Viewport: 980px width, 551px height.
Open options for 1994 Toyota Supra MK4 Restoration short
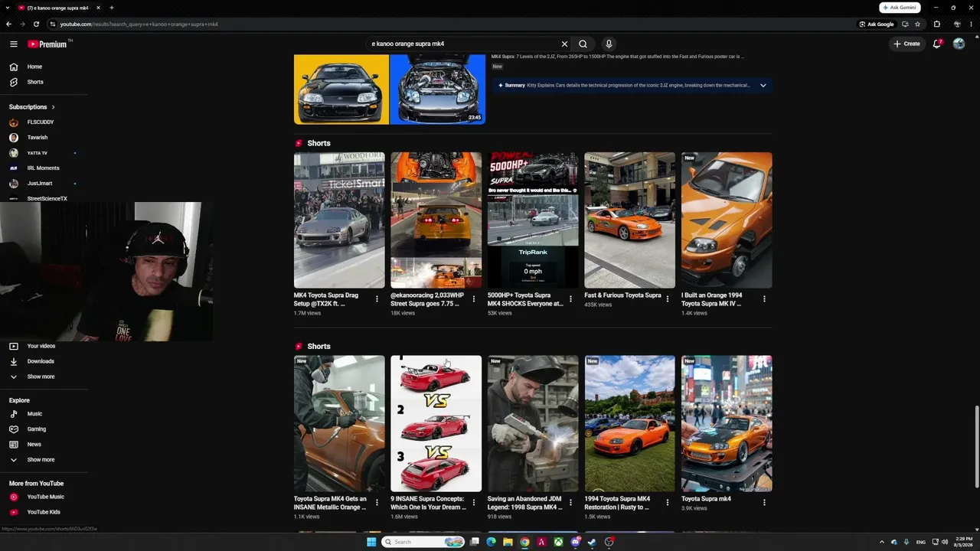(x=668, y=503)
